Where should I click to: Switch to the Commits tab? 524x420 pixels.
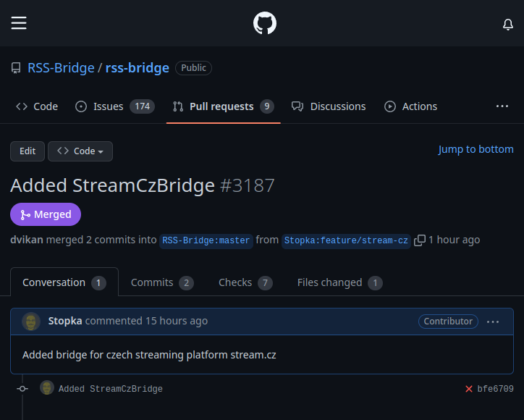click(x=161, y=282)
